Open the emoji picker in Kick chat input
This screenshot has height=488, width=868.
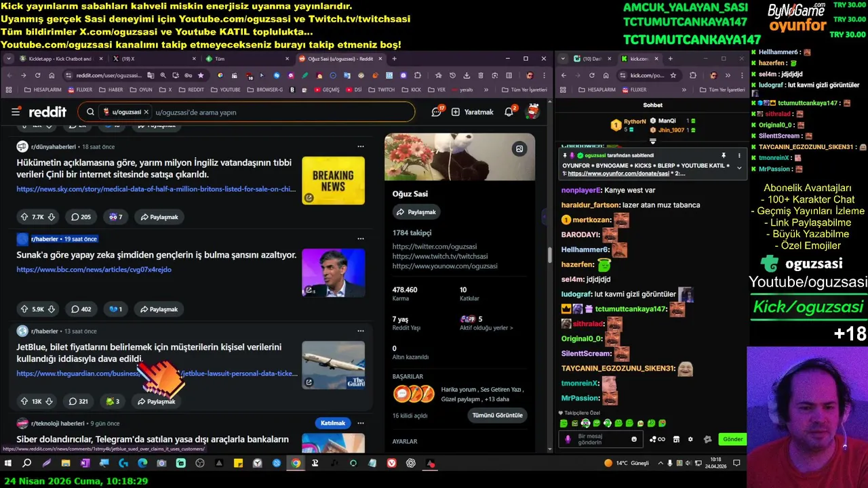(634, 439)
